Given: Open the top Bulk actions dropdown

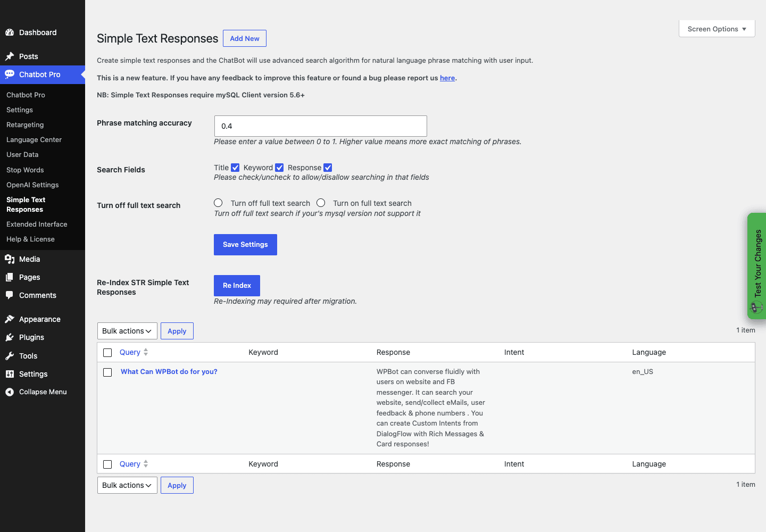Looking at the screenshot, I should point(127,331).
